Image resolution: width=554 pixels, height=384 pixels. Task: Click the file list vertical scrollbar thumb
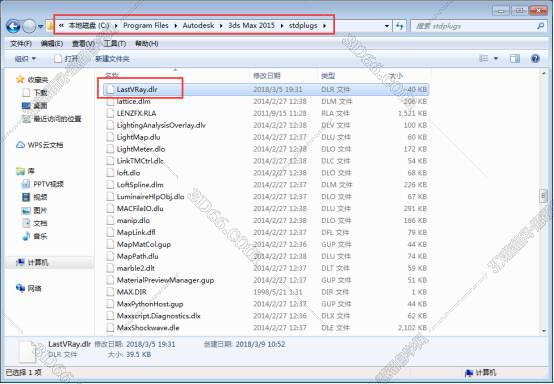(x=543, y=196)
